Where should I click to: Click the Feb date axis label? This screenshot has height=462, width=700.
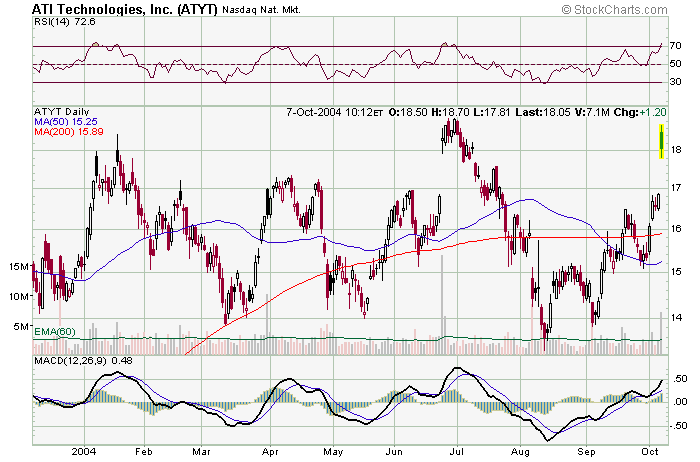click(144, 452)
